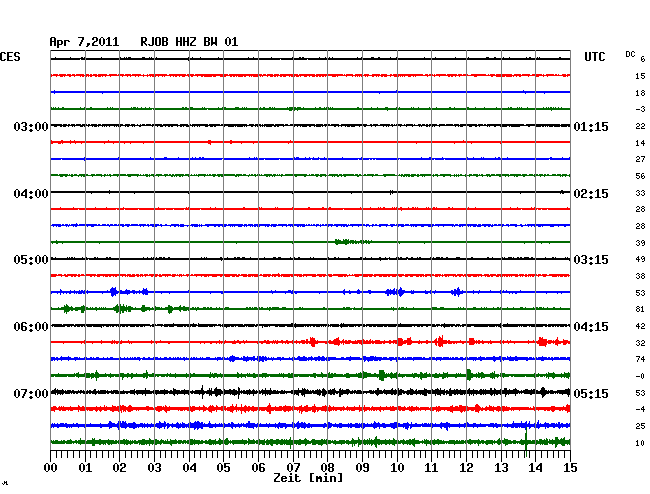Click minute tick label '11' on time axis

tap(431, 468)
